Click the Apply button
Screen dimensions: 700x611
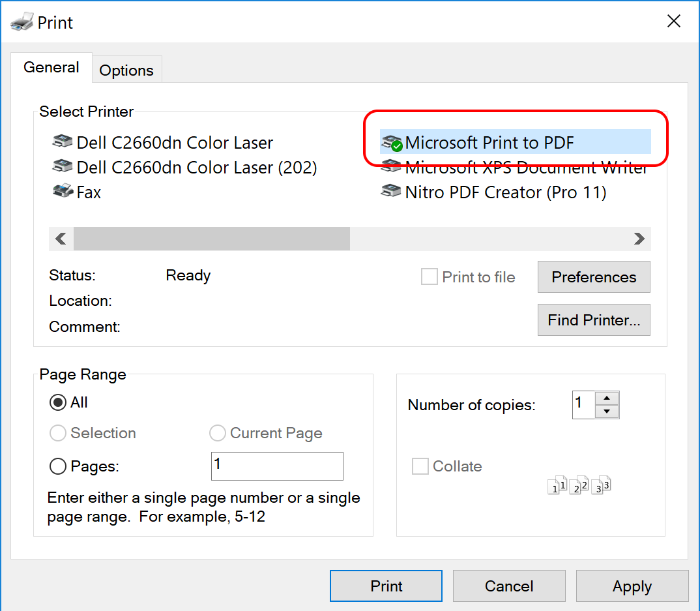click(x=632, y=586)
